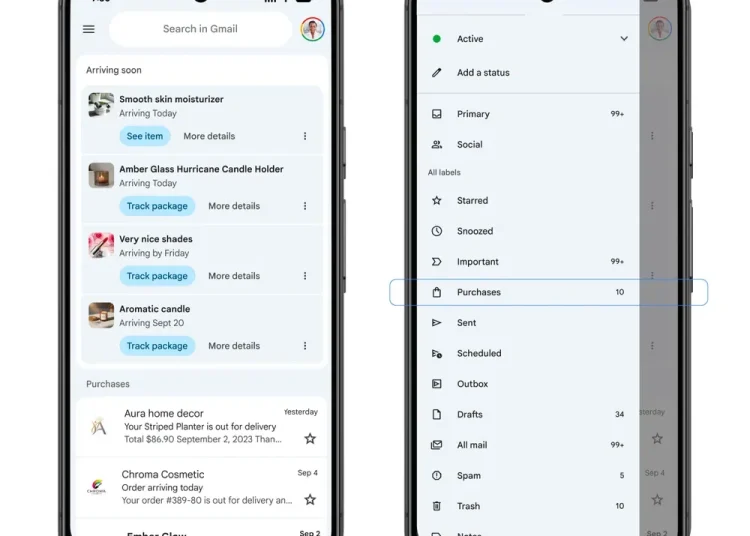Tap the Spam warning icon
The width and height of the screenshot is (750, 536).
point(436,476)
